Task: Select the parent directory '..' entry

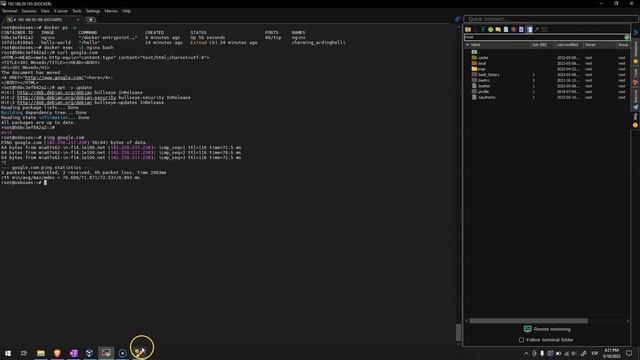Action: click(x=475, y=52)
